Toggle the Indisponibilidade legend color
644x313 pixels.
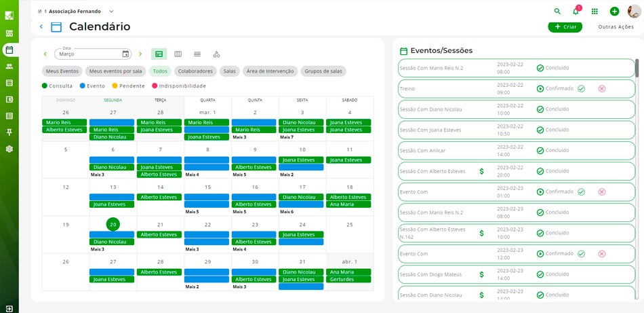pyautogui.click(x=155, y=86)
